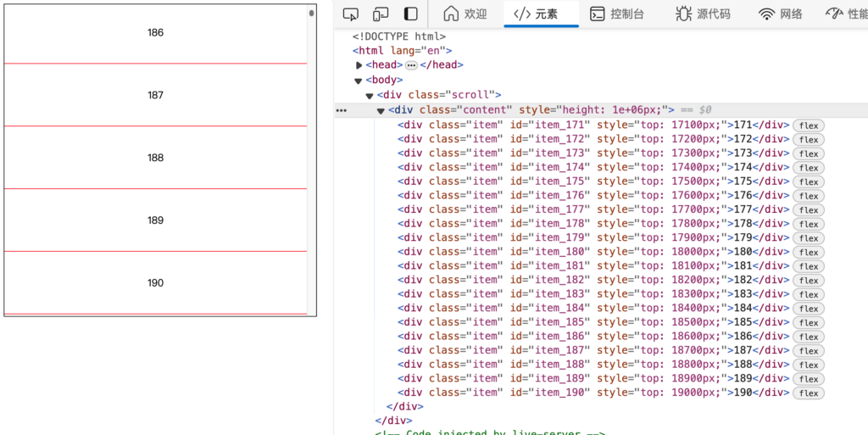Select the item_176 div row
The image size is (868, 435).
click(593, 195)
